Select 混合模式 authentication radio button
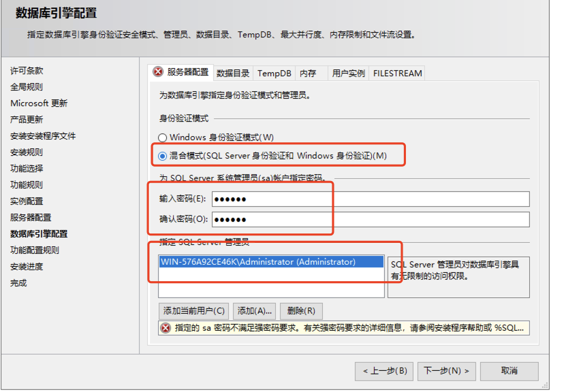This screenshot has height=392, width=564. [x=163, y=156]
